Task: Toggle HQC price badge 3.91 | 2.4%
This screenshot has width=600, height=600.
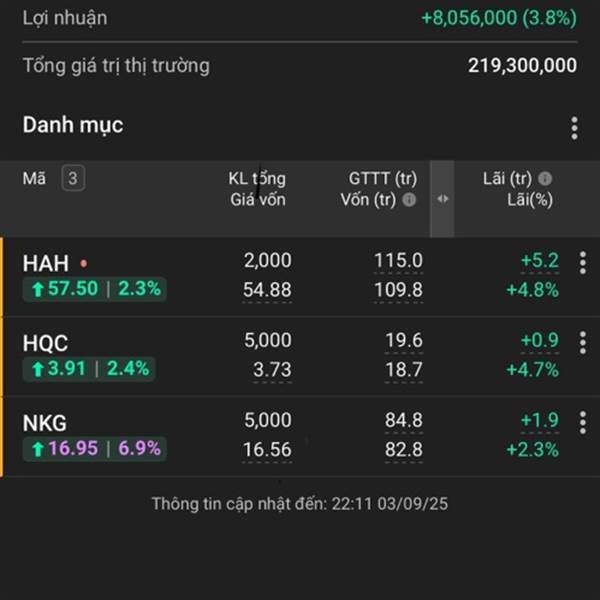Action: pyautogui.click(x=89, y=369)
